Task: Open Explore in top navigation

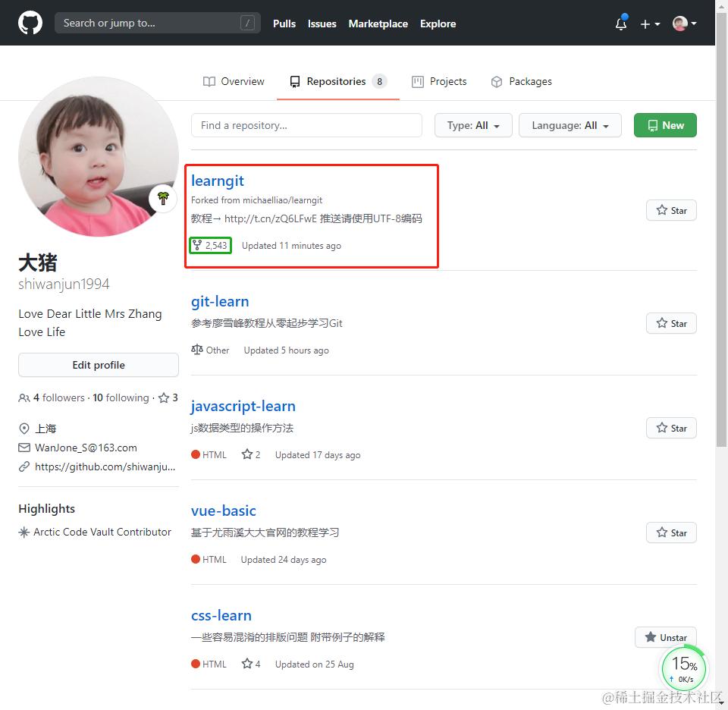Action: (x=438, y=24)
